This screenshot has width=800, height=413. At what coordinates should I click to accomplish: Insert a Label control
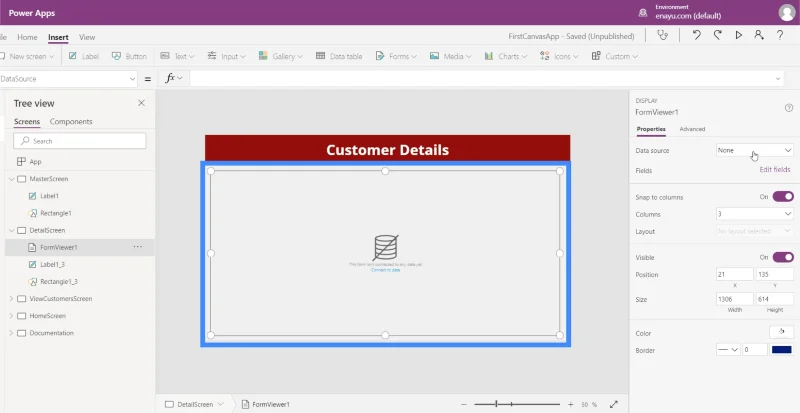84,56
